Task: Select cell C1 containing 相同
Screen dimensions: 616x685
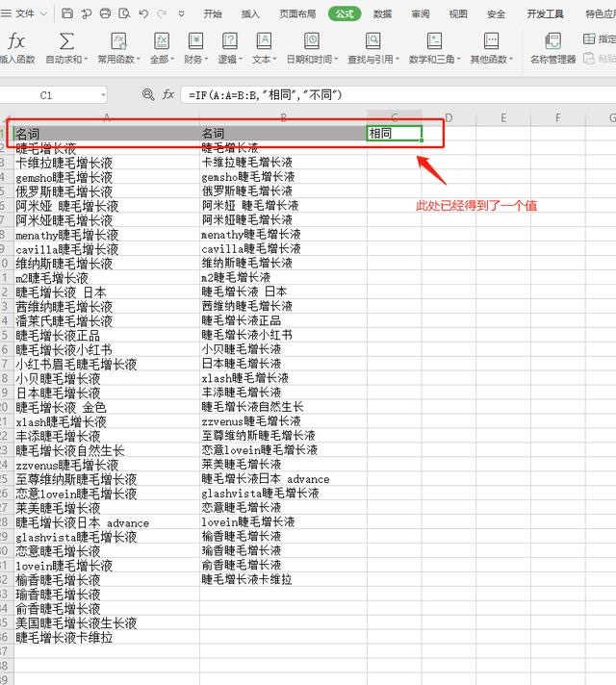Action: point(395,133)
